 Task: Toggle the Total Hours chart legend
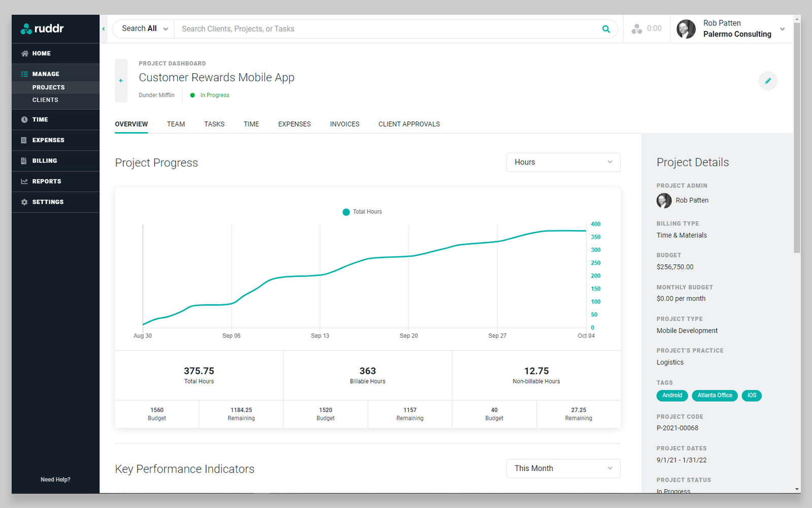click(x=362, y=212)
